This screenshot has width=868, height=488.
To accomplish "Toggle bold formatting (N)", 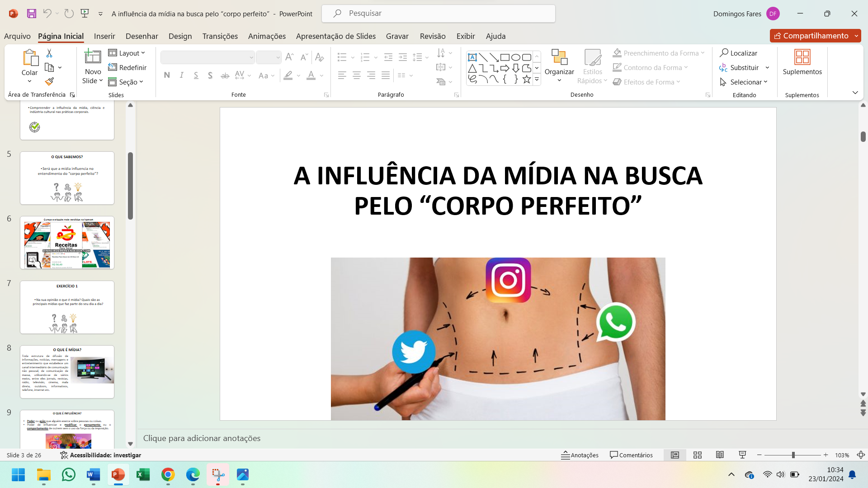I will [x=167, y=75].
